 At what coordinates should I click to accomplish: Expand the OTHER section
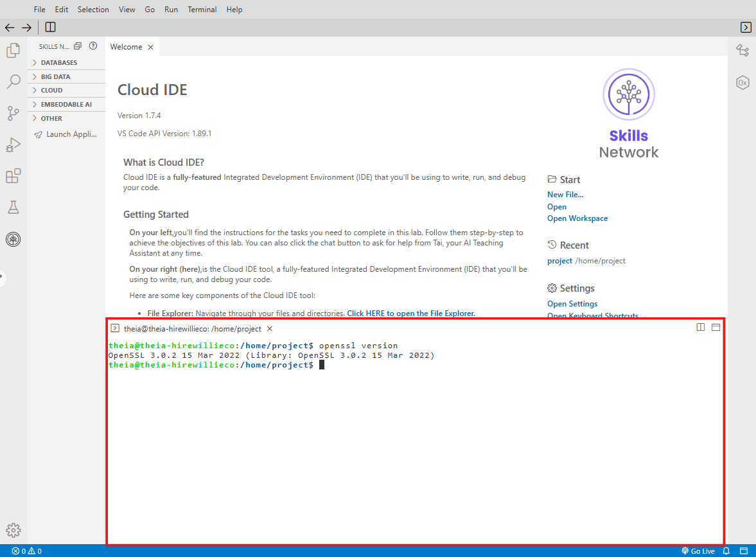tap(67, 119)
